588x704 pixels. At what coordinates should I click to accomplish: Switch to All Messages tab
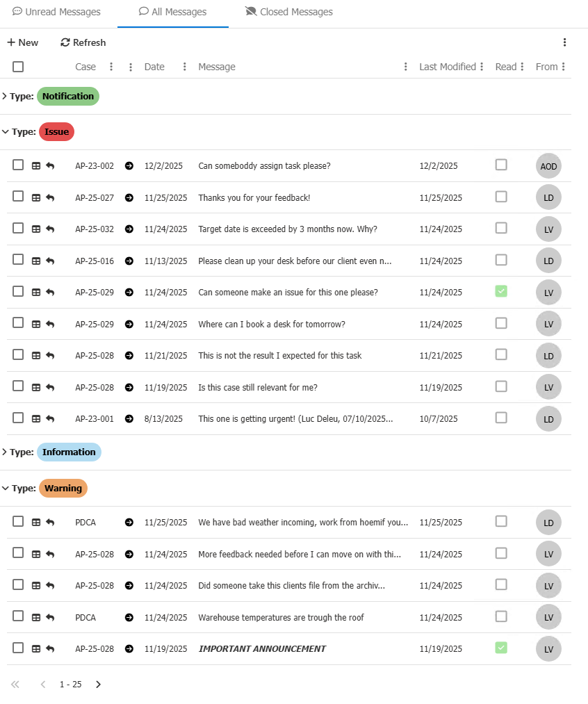click(173, 12)
